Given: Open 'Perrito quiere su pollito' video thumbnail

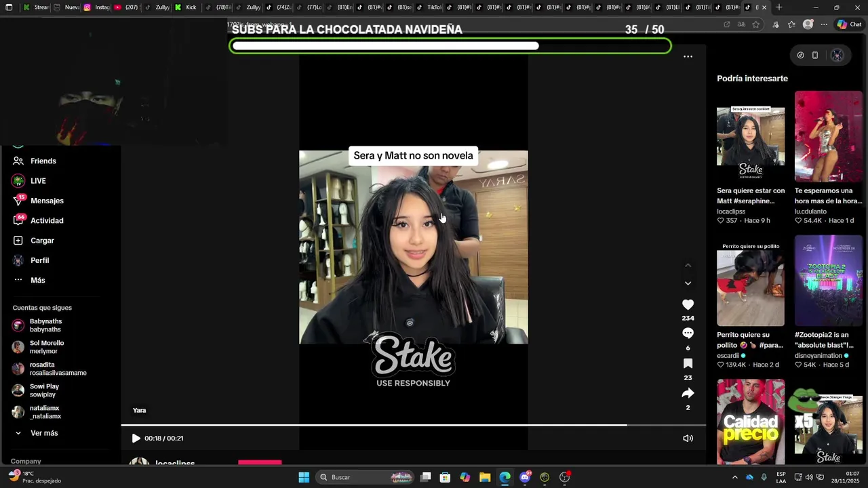Looking at the screenshot, I should [x=751, y=281].
